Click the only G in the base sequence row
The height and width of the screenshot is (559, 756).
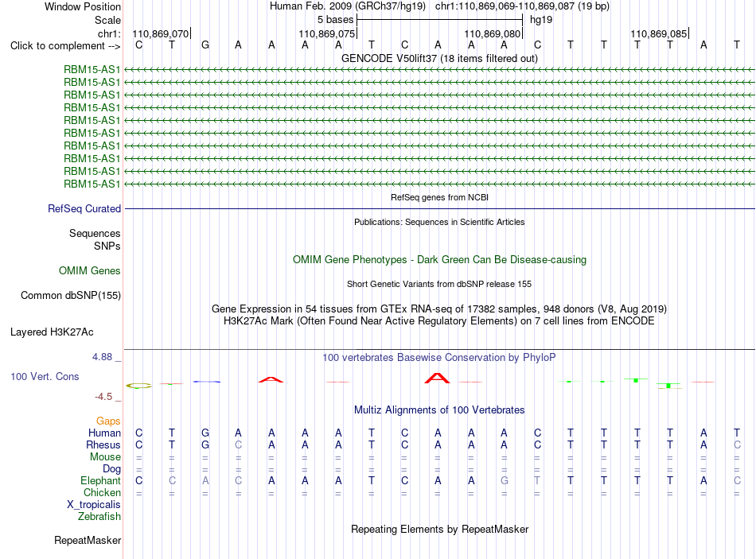tap(205, 45)
